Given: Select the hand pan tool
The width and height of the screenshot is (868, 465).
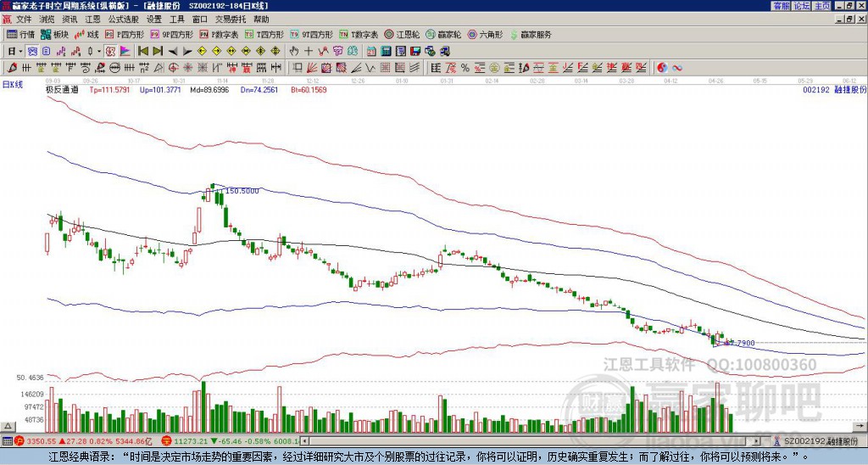Looking at the screenshot, I should pyautogui.click(x=293, y=52).
